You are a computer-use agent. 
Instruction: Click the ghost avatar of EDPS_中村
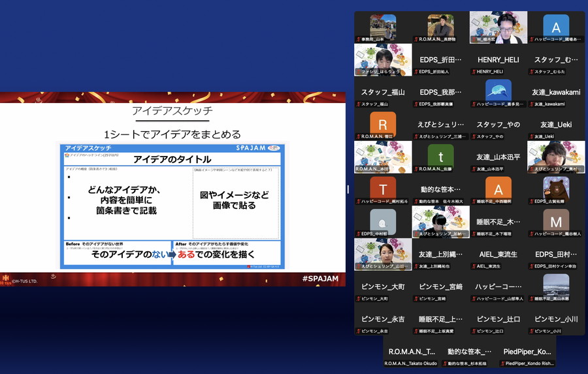coord(383,220)
